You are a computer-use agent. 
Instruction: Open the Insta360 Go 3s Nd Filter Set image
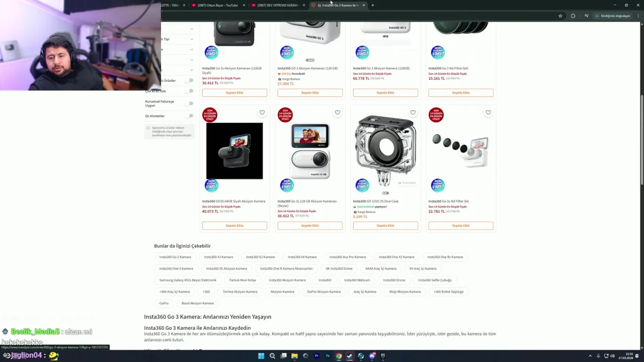coord(461,150)
